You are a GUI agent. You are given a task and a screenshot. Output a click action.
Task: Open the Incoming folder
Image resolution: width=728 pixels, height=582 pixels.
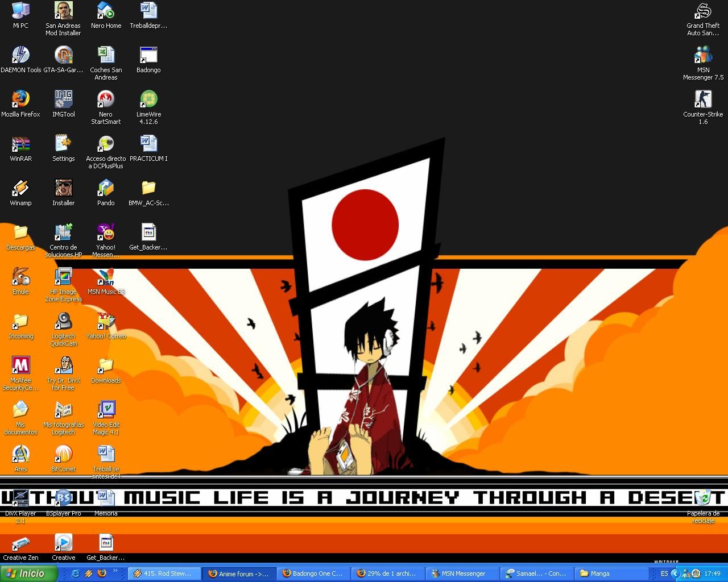pos(20,325)
